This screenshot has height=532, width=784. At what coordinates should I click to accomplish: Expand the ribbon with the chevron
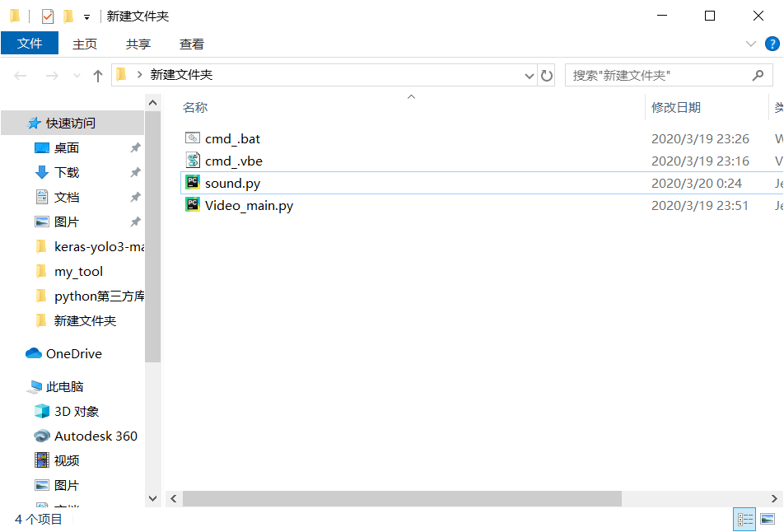pos(750,44)
